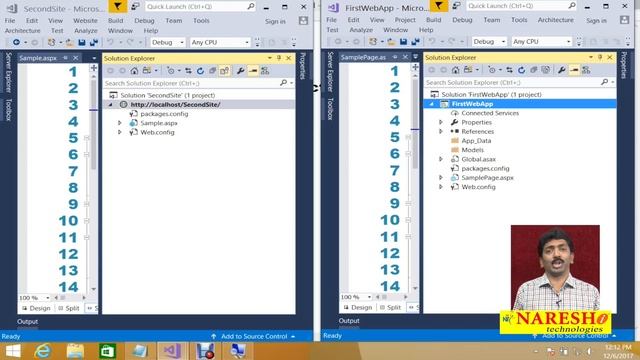Expand Properties node in FirstWebApp tree
Image resolution: width=640 pixels, height=360 pixels.
click(x=441, y=122)
